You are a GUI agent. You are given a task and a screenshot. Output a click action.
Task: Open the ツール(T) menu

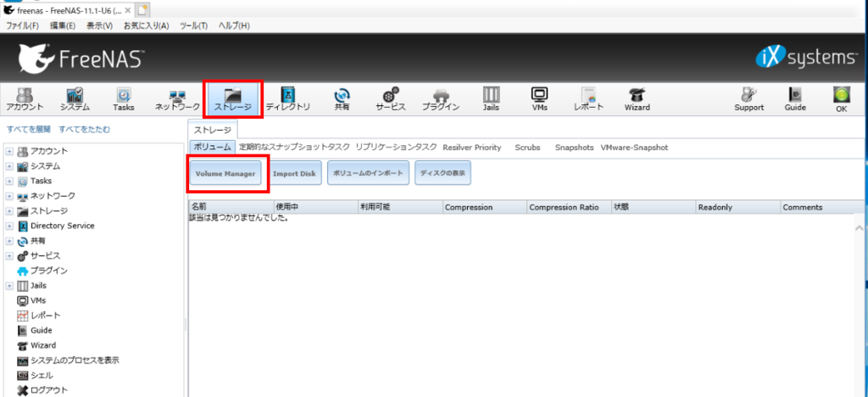pyautogui.click(x=194, y=25)
